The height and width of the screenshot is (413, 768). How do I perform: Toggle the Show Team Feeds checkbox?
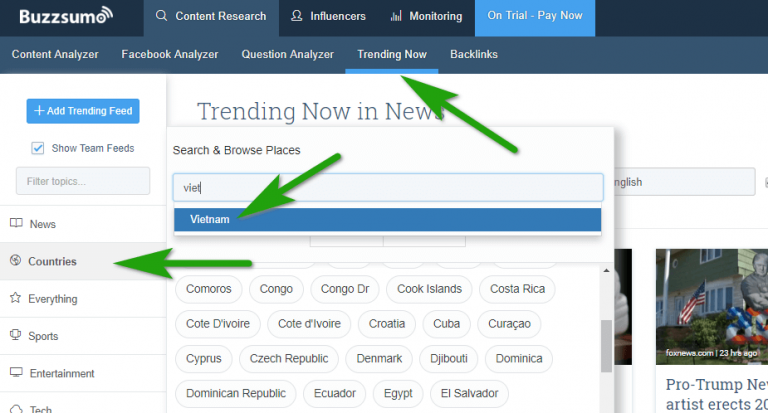[38, 148]
